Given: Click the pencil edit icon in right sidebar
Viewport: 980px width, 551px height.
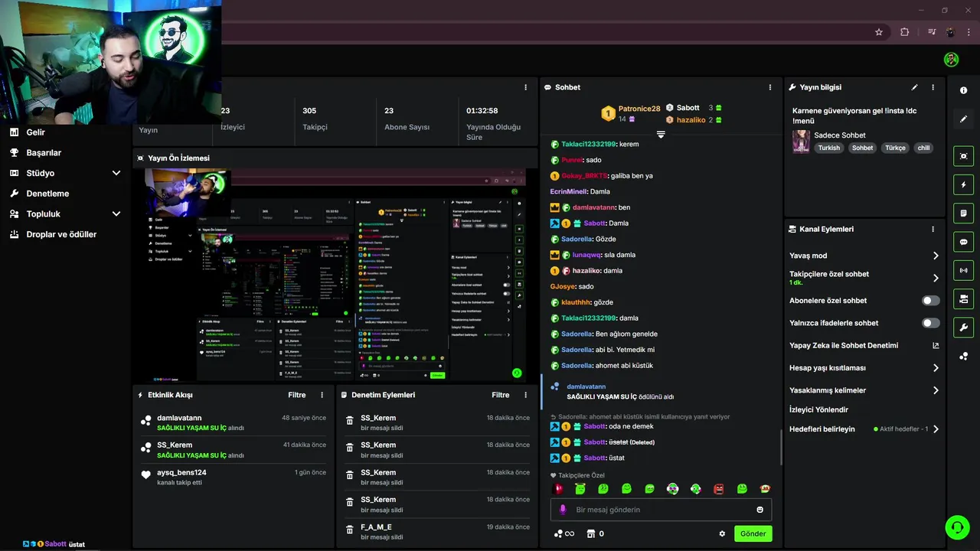Looking at the screenshot, I should click(963, 119).
